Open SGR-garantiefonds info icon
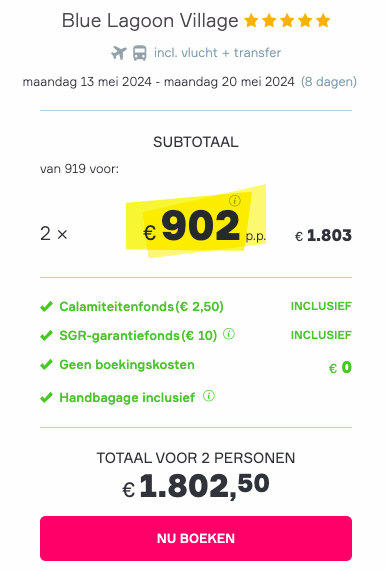 pos(229,334)
